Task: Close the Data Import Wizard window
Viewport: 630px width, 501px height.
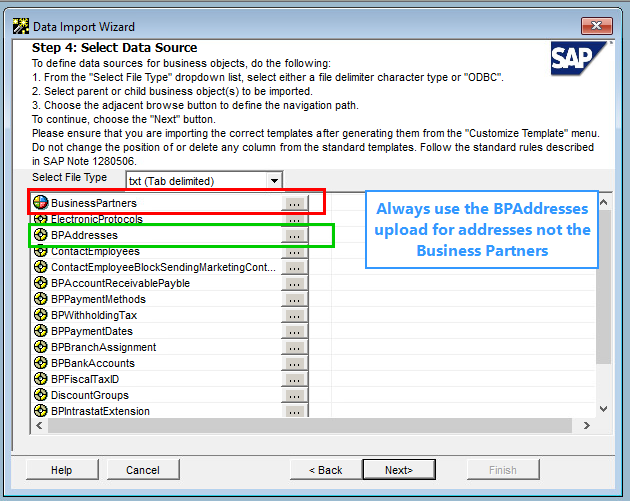Action: coord(597,26)
